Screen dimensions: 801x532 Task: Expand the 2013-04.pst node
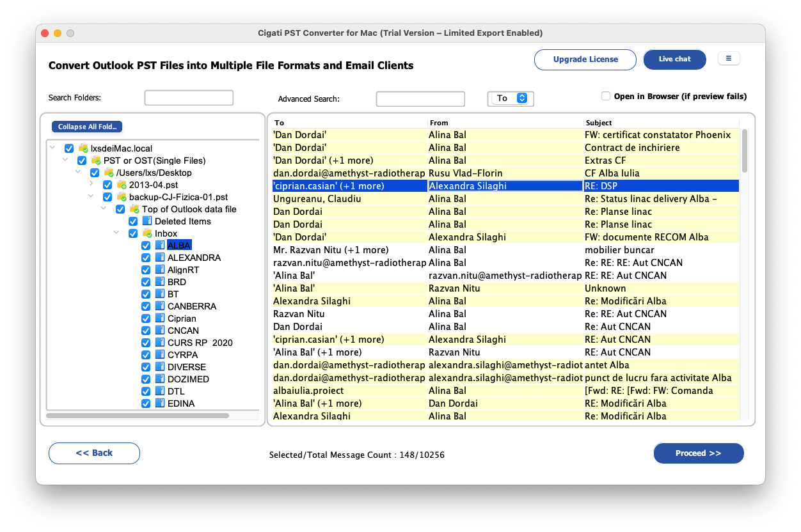click(91, 185)
